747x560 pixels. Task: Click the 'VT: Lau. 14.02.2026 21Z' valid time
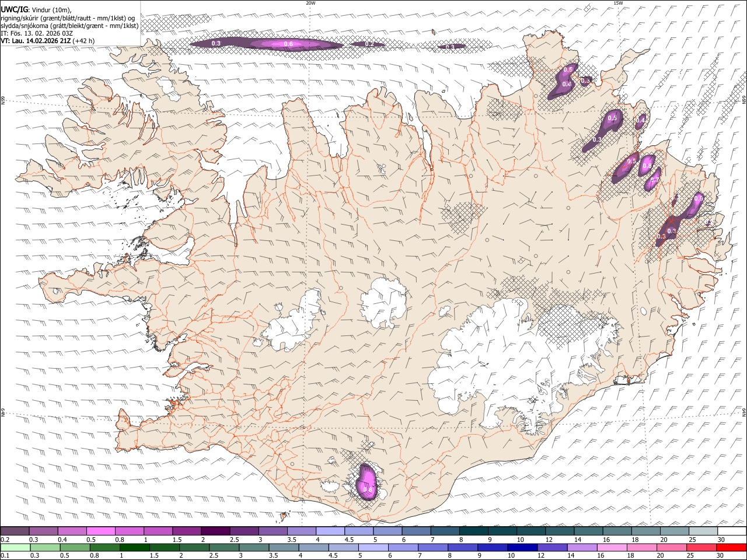(36, 41)
